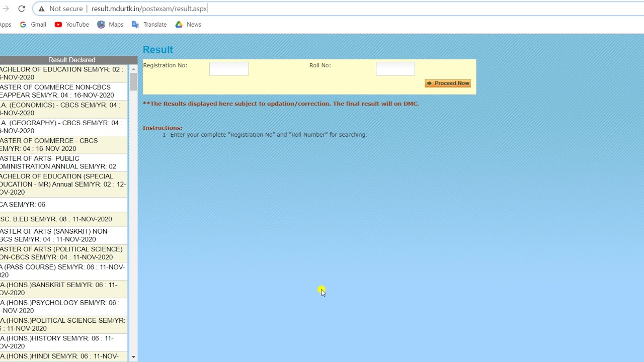Open Master of Arts (Sanskrit) Non-CBCS result

coord(63,235)
